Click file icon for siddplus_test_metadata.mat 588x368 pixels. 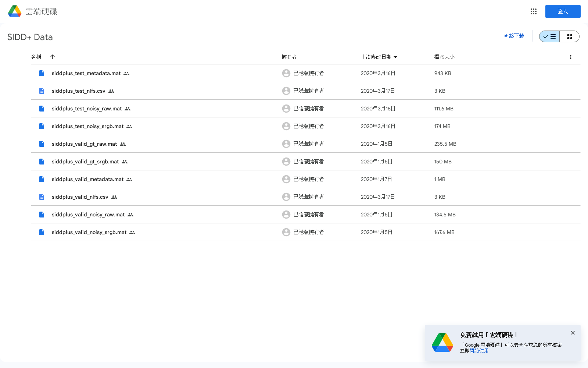pyautogui.click(x=42, y=73)
